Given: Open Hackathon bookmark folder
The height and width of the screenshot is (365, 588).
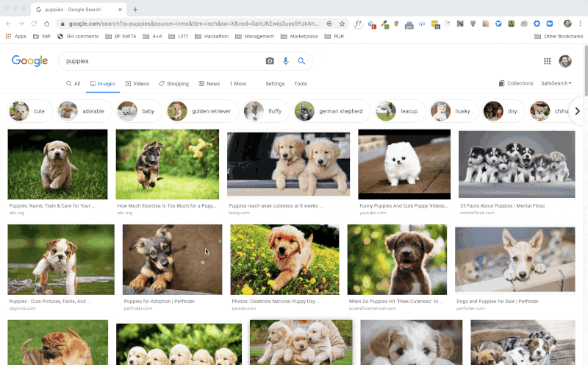Looking at the screenshot, I should click(x=212, y=36).
